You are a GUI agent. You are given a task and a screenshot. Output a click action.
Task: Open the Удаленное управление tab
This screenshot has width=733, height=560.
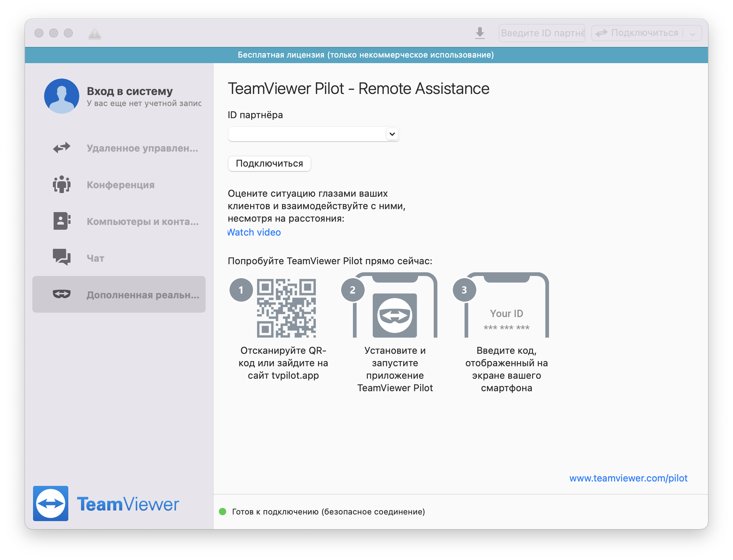119,148
